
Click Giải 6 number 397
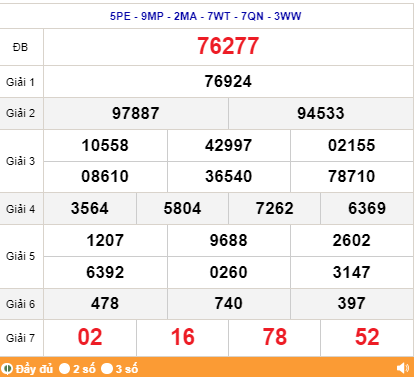352,304
